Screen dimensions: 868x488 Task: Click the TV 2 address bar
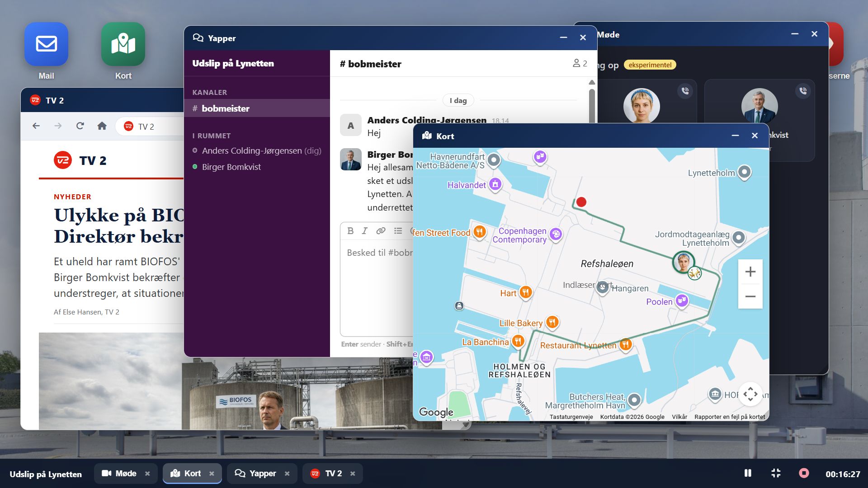pos(150,126)
